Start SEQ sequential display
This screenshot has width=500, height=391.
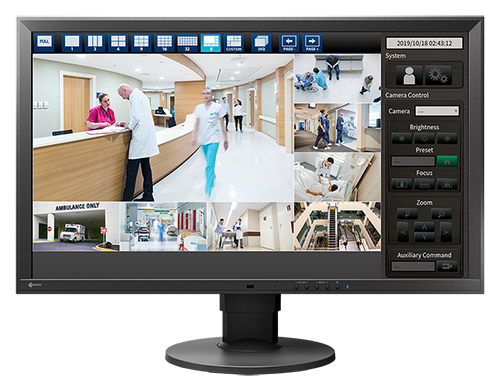pyautogui.click(x=261, y=43)
